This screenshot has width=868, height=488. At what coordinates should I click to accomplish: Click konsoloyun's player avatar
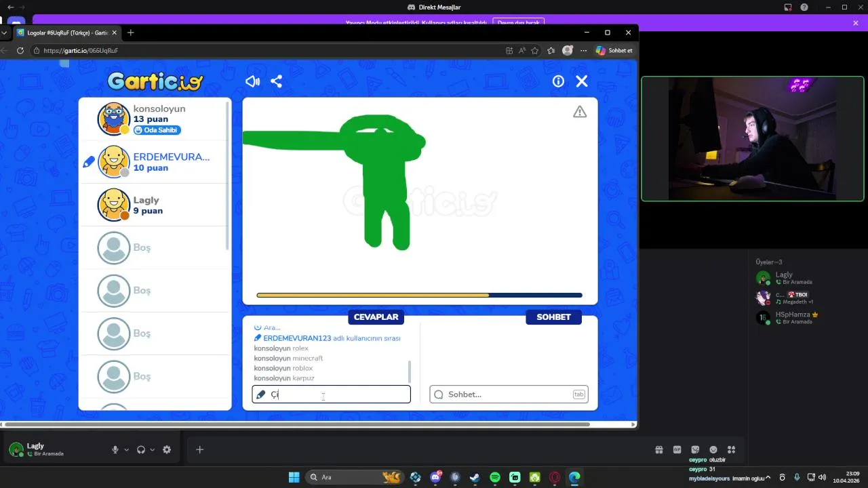(114, 119)
